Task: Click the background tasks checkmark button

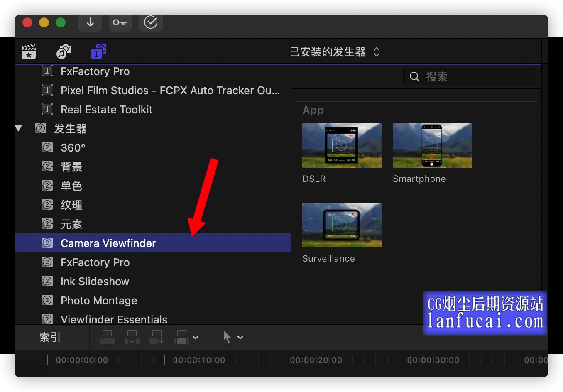Action: [x=151, y=22]
